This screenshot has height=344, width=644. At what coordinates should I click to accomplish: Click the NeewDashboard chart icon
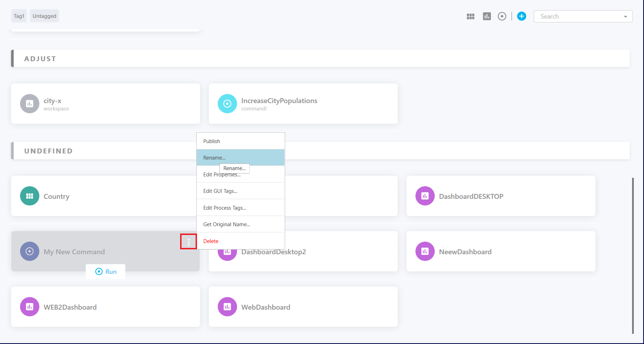point(425,251)
